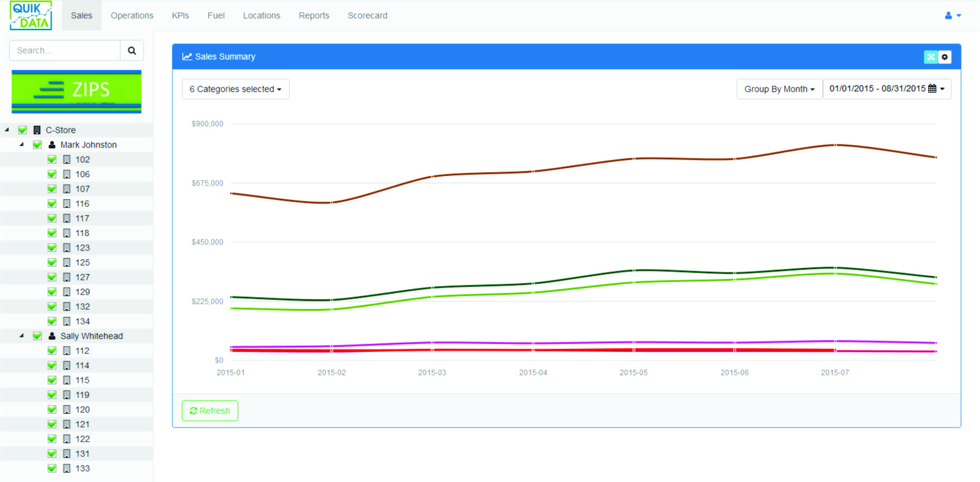Image resolution: width=980 pixels, height=482 pixels.
Task: Click the store icon beside 106
Action: point(67,174)
